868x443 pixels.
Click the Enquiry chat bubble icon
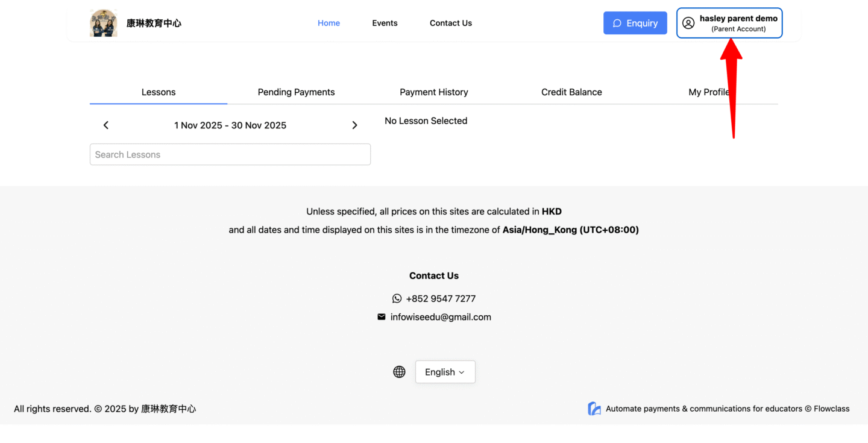point(617,23)
